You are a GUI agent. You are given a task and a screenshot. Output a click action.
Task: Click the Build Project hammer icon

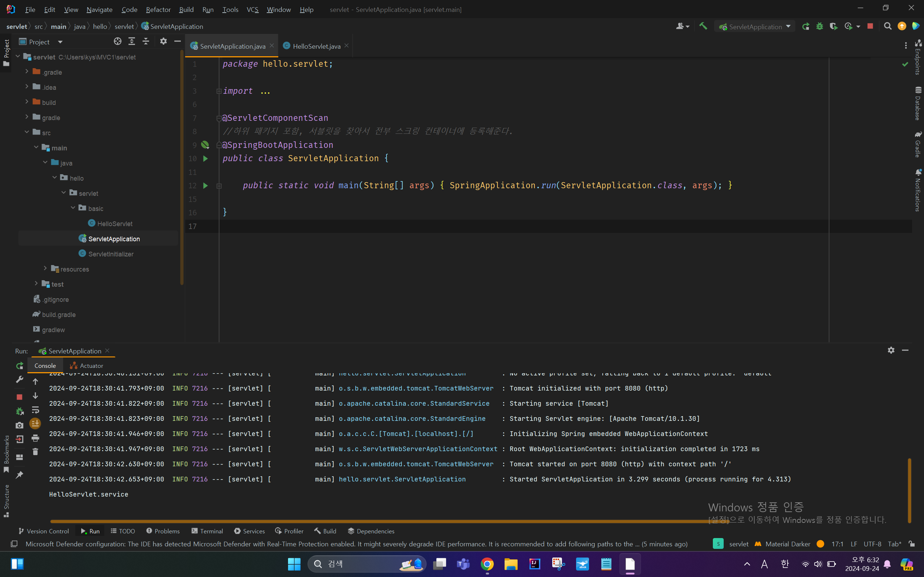pos(703,26)
